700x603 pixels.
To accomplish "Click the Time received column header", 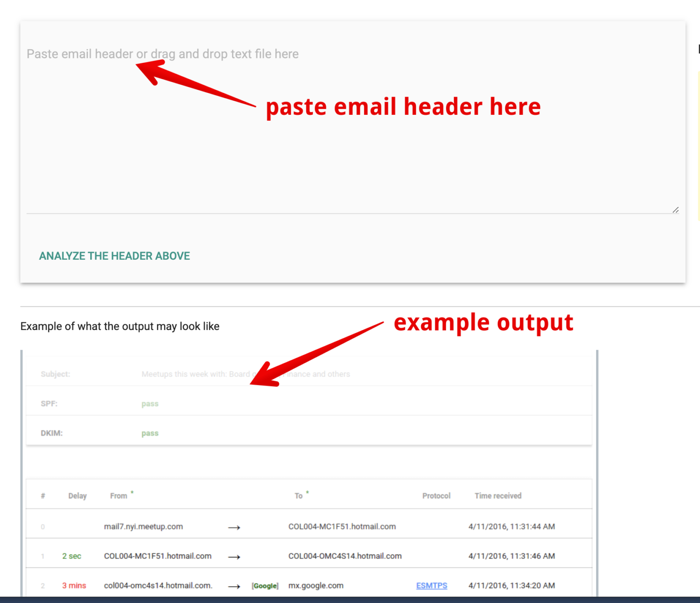I will coord(498,495).
